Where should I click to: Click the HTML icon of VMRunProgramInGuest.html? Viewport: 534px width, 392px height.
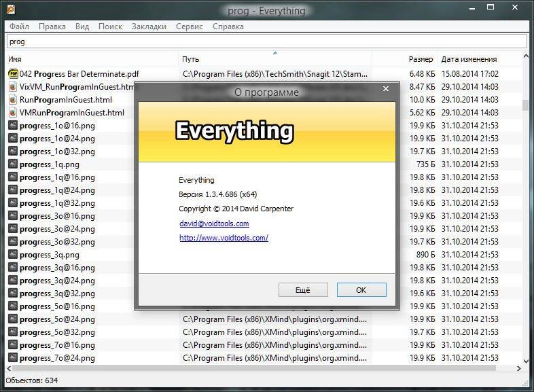point(13,112)
